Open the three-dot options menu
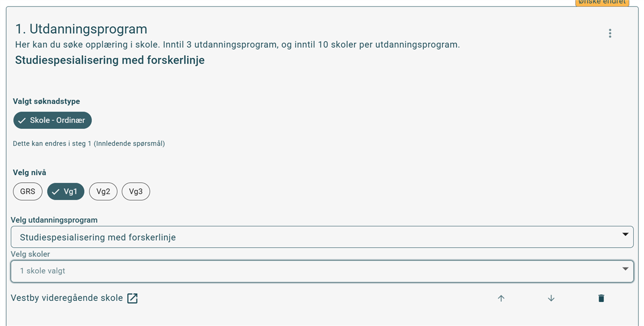Image resolution: width=644 pixels, height=326 pixels. pyautogui.click(x=610, y=33)
